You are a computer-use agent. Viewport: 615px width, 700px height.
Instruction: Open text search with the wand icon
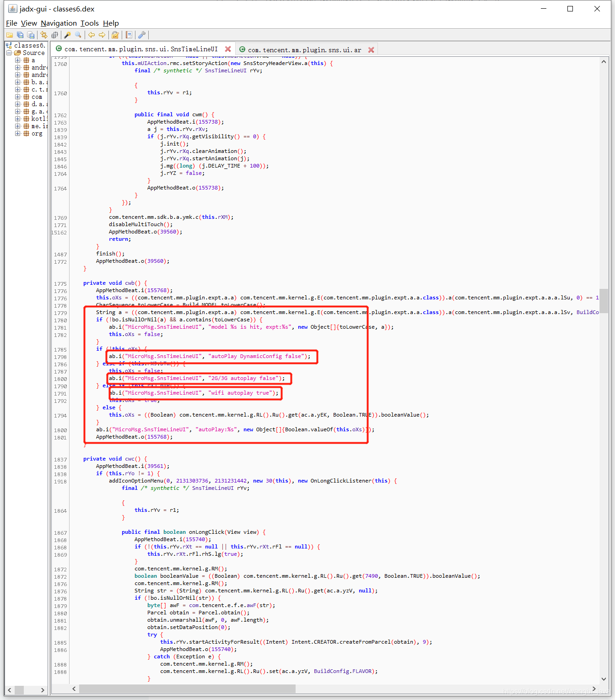67,35
